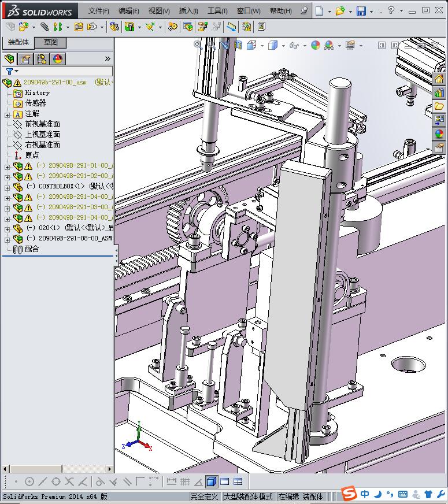Expand the CONTROLBOX<1> component node

[7, 187]
